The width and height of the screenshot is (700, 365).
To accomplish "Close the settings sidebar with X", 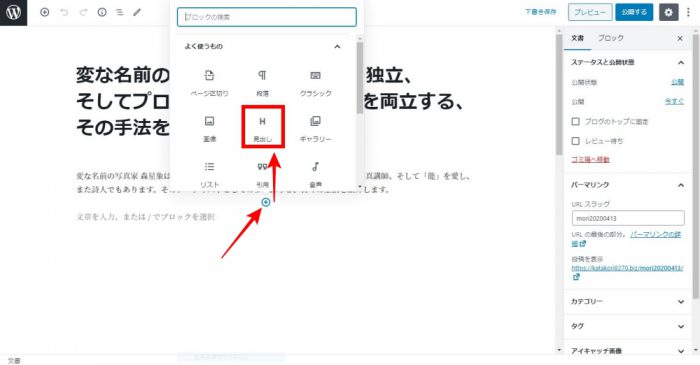I will click(680, 38).
